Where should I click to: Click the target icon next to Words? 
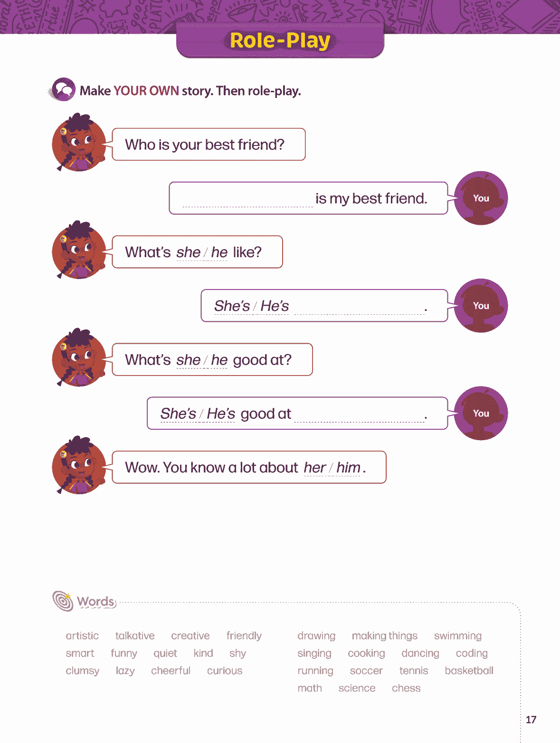click(x=63, y=600)
